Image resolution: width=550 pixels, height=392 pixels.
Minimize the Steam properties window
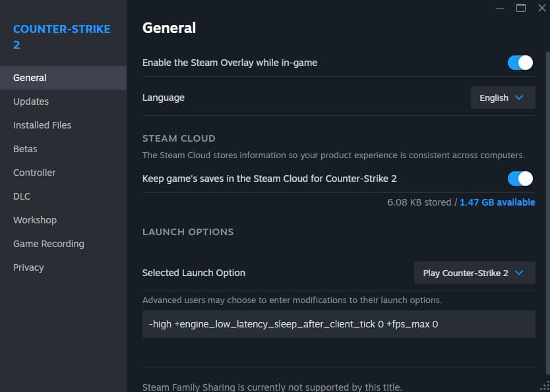pyautogui.click(x=499, y=8)
